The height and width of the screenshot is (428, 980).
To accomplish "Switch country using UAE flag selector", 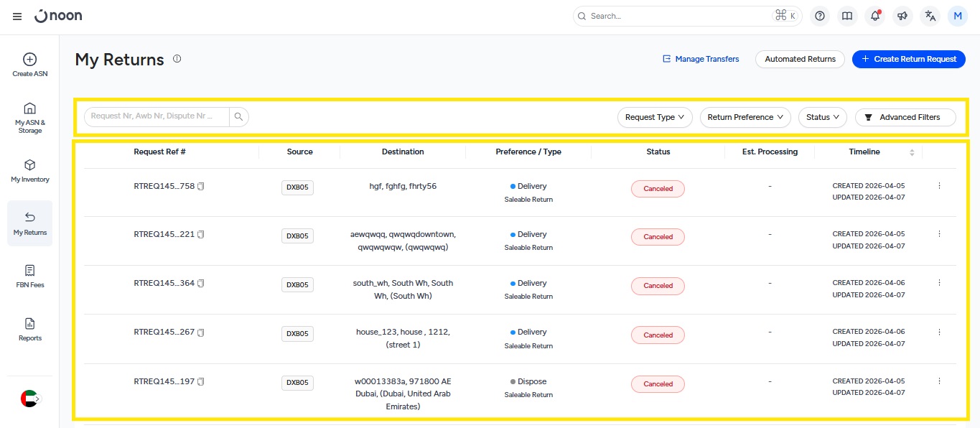I will (x=29, y=399).
